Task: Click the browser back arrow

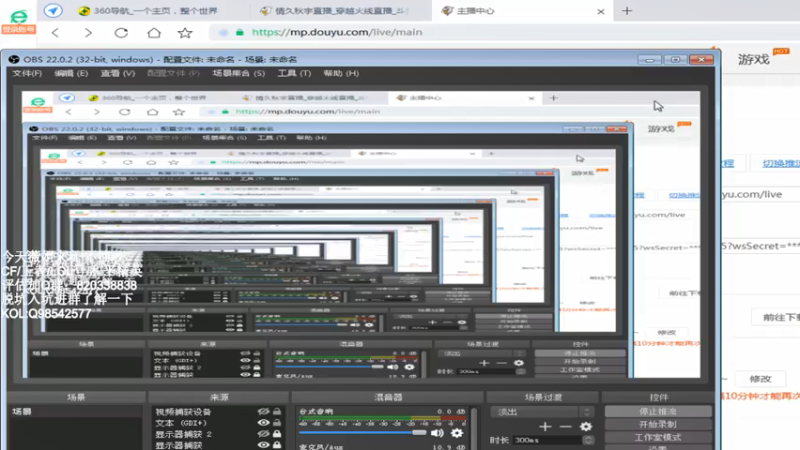Action: click(x=55, y=33)
